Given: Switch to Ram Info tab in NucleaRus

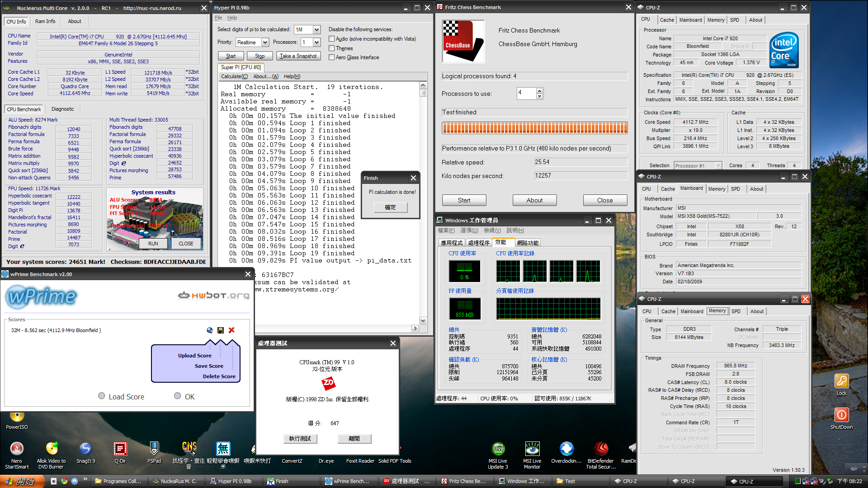Looking at the screenshot, I should (45, 21).
